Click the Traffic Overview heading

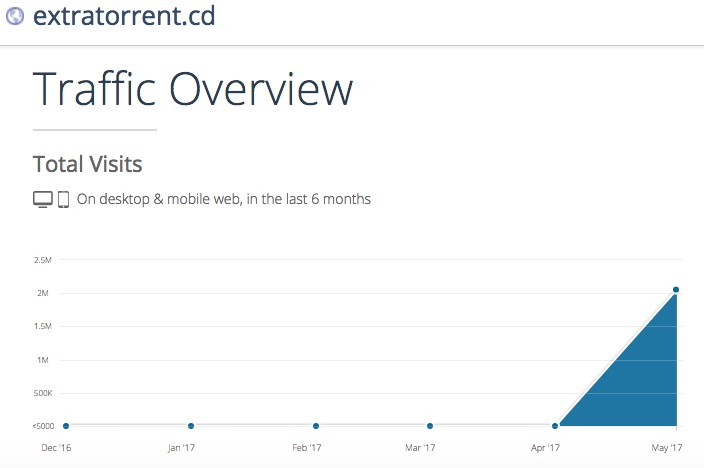193,89
